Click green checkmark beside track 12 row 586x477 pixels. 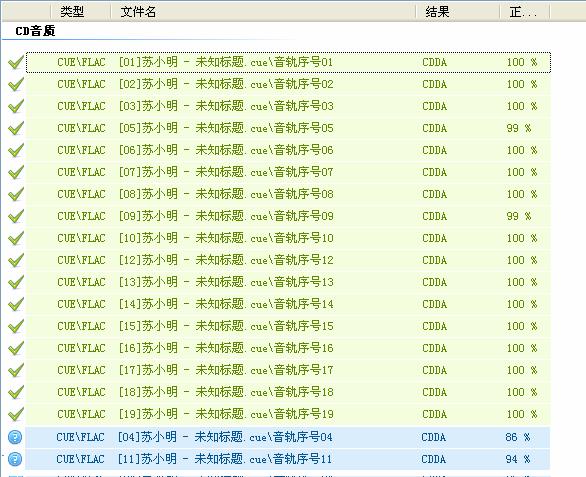pyautogui.click(x=16, y=260)
